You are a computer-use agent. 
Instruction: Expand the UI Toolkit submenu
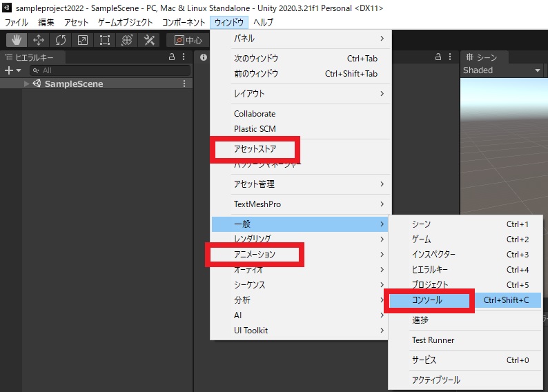pos(300,331)
